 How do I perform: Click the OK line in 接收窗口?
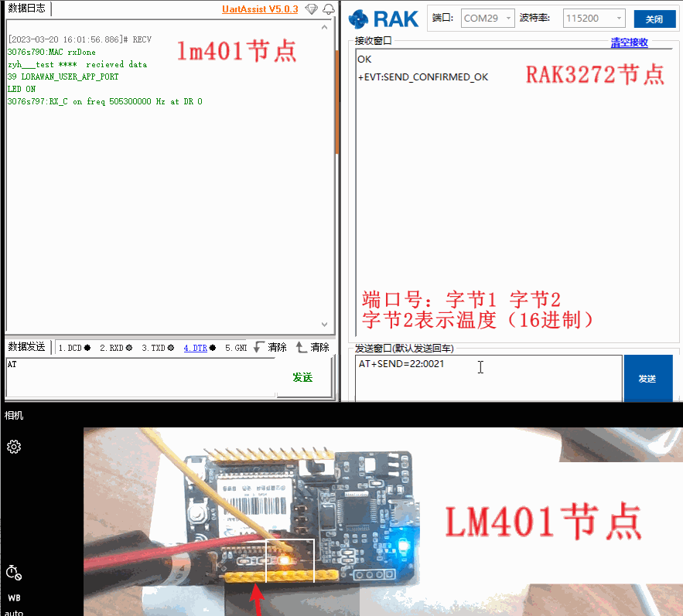pyautogui.click(x=364, y=60)
